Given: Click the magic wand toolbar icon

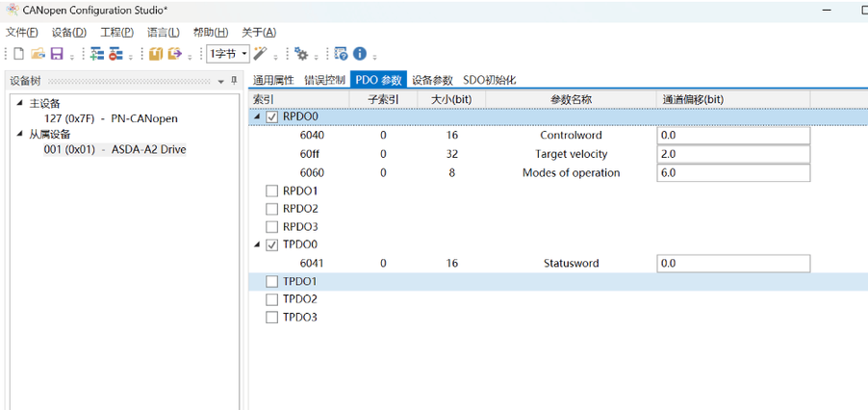Looking at the screenshot, I should pyautogui.click(x=260, y=54).
